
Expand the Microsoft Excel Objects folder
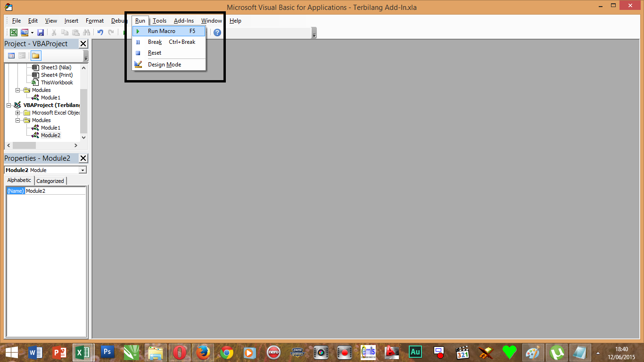[18, 113]
